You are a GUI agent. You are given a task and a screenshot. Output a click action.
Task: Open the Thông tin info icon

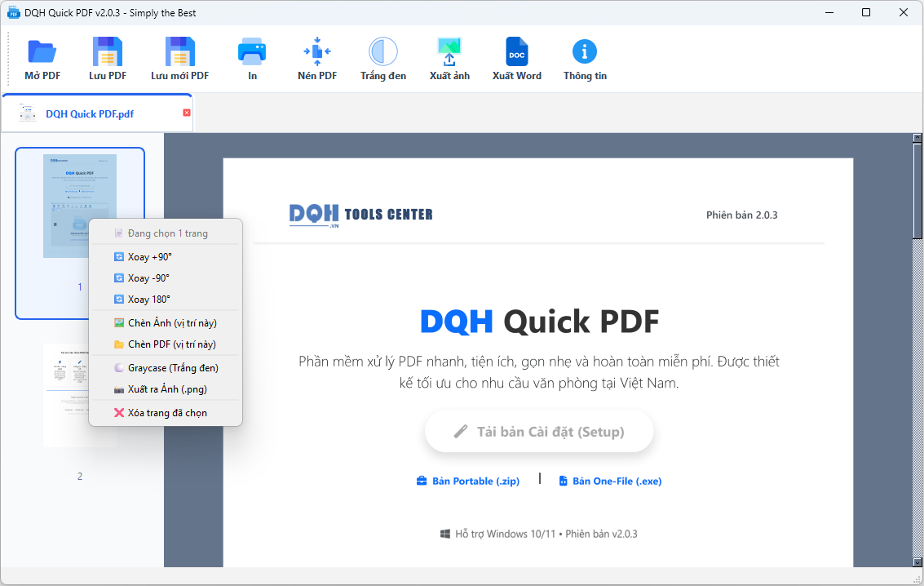584,52
